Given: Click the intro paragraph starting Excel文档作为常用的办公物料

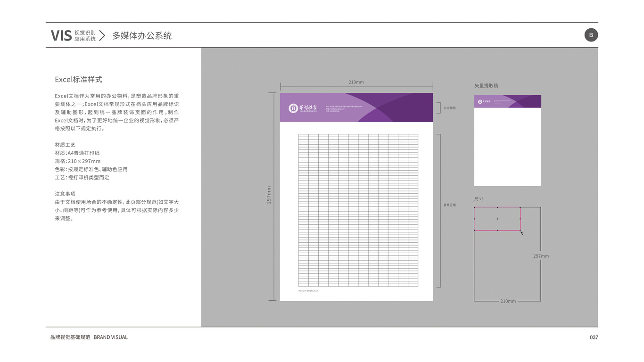Looking at the screenshot, I should tap(117, 112).
